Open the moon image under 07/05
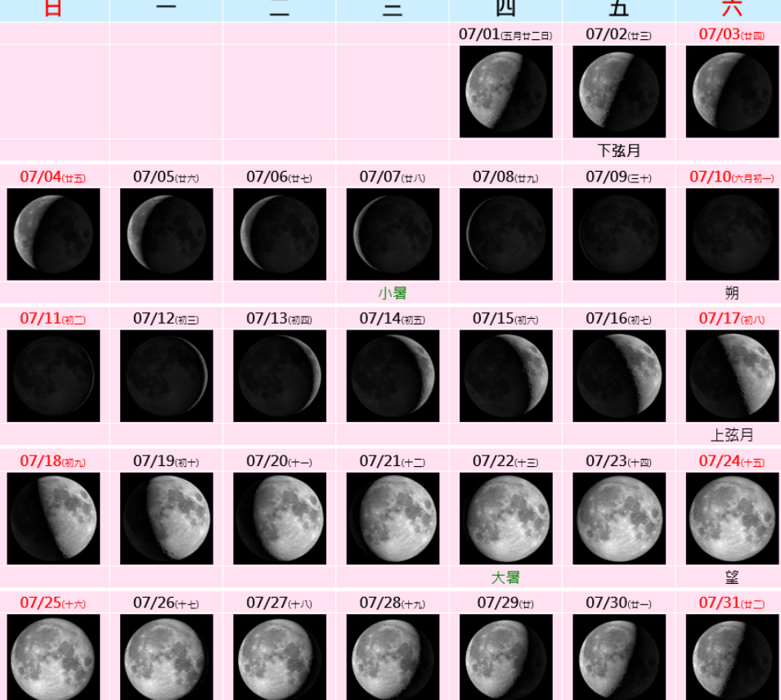Viewport: 781px width, 700px height. tap(166, 234)
